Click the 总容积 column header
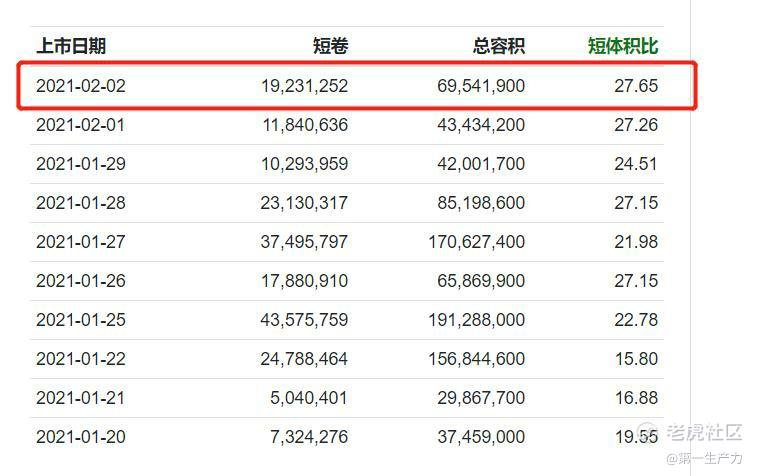Screen dimensions: 757x476 tap(499, 46)
